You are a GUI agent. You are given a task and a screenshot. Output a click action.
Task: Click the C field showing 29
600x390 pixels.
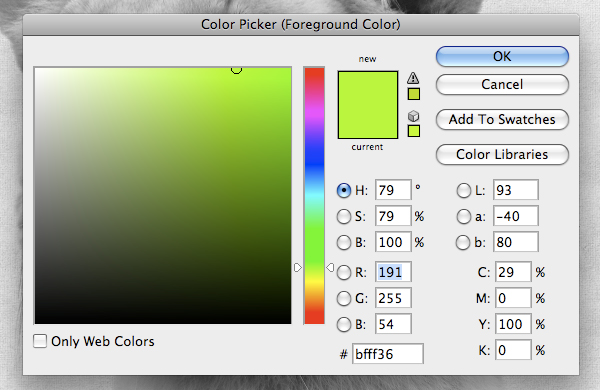[x=513, y=272]
